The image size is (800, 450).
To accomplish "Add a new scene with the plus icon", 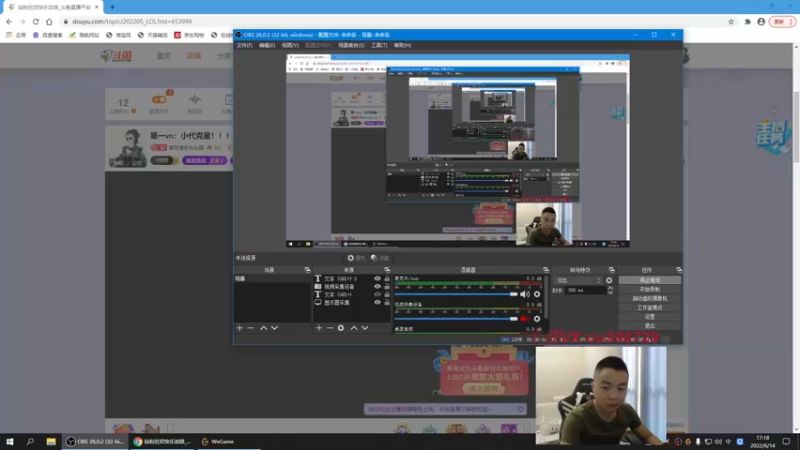I will (x=239, y=328).
